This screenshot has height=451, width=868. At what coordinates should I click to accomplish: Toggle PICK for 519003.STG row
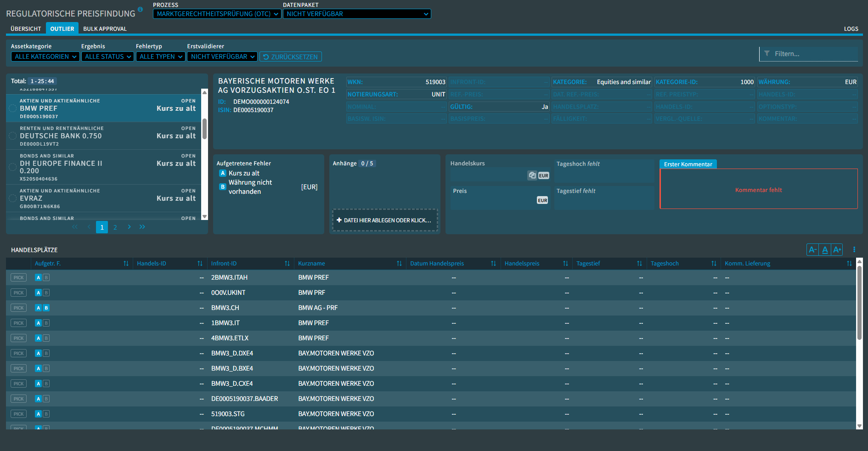point(19,414)
